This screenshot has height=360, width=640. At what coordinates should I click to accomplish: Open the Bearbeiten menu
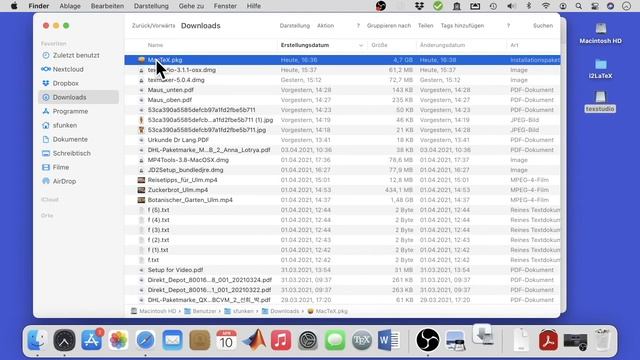pyautogui.click(x=107, y=6)
